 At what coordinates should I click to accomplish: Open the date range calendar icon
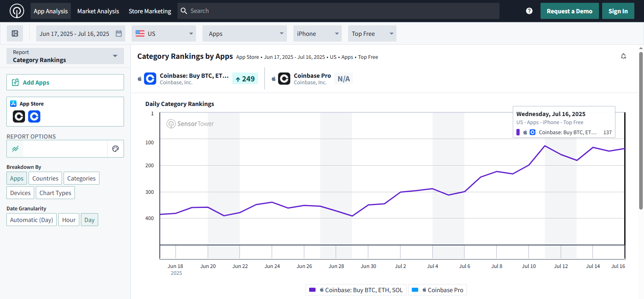(x=119, y=33)
